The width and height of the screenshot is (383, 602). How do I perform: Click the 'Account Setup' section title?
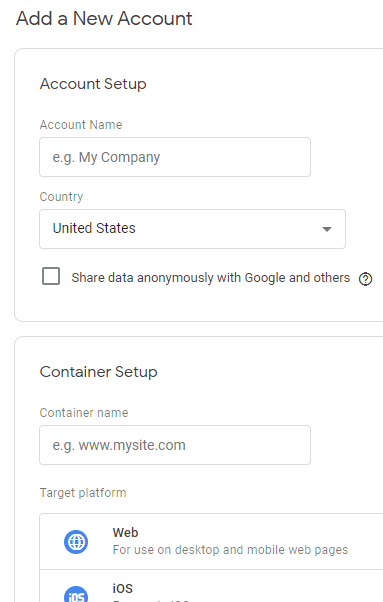pyautogui.click(x=93, y=84)
